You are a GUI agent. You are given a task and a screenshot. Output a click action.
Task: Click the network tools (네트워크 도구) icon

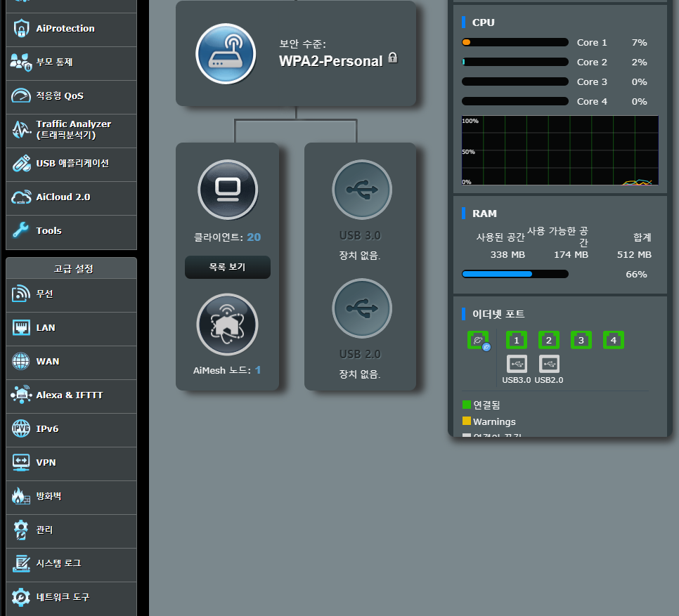pyautogui.click(x=21, y=597)
